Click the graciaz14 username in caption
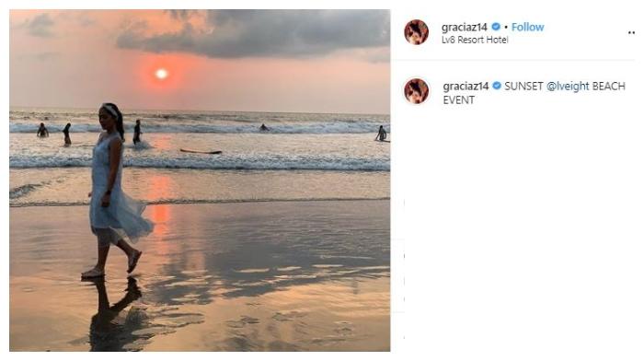Image resolution: width=644 pixels, height=361 pixels. click(466, 87)
